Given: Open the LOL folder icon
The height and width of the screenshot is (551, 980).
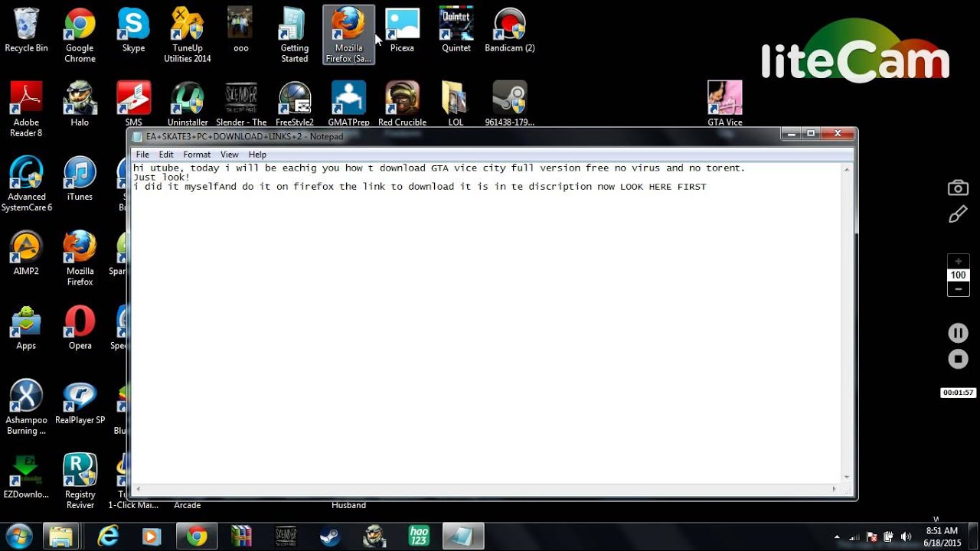Looking at the screenshot, I should pyautogui.click(x=456, y=105).
